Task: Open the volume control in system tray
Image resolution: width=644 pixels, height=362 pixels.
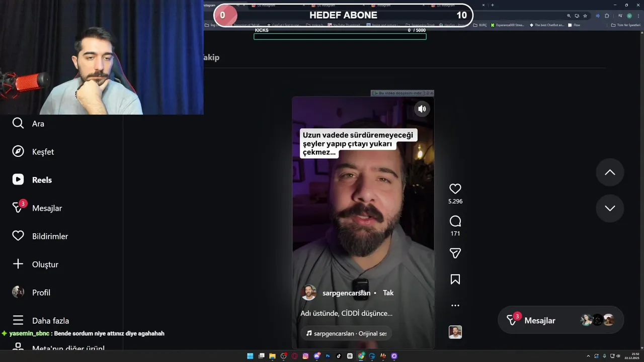Action: pos(618,356)
